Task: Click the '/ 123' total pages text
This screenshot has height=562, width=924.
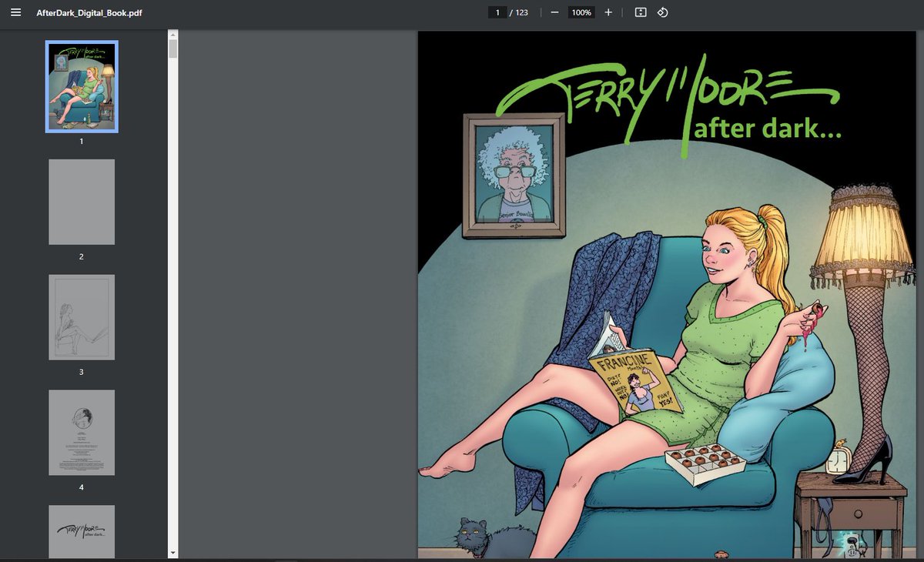Action: (x=519, y=13)
